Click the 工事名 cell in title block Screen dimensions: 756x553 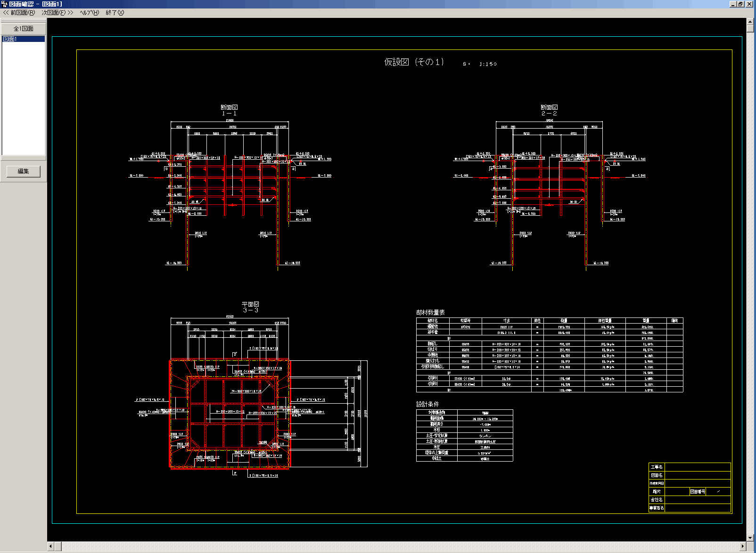pyautogui.click(x=657, y=467)
